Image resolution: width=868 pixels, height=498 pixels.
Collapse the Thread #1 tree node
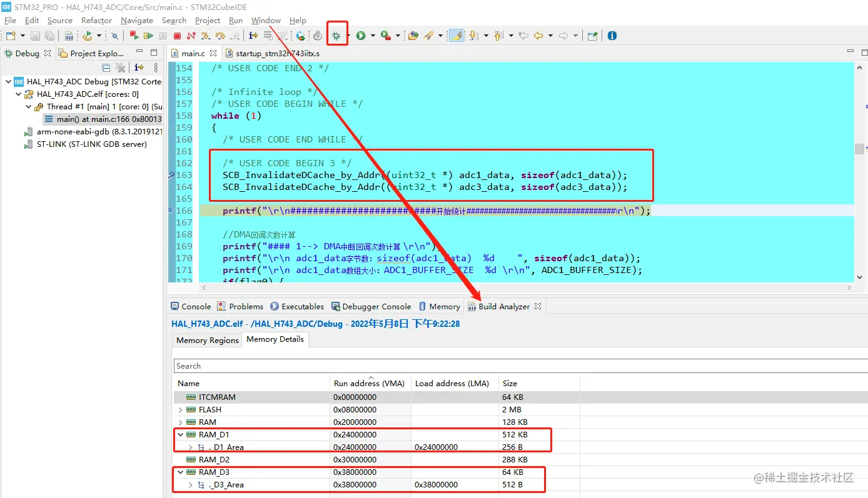pyautogui.click(x=29, y=107)
